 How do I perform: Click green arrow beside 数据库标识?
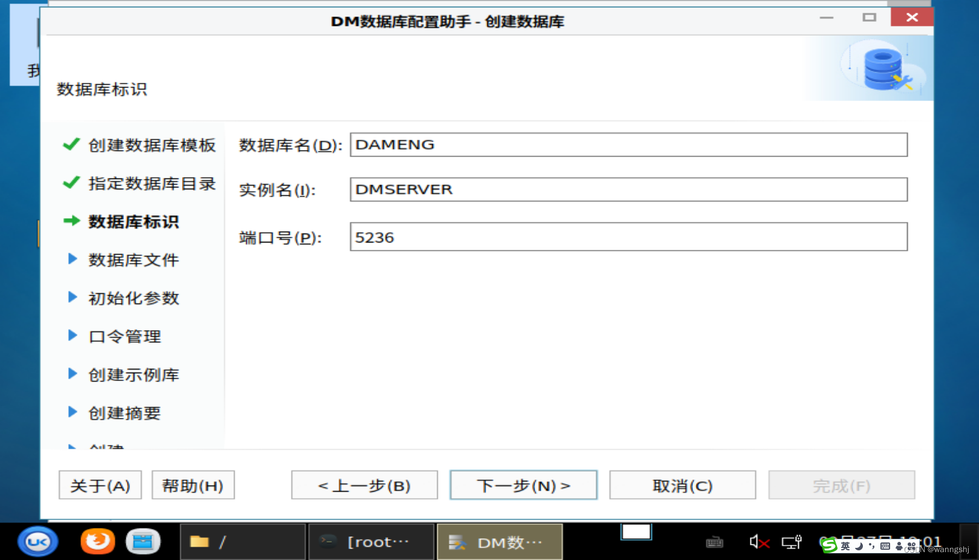[x=72, y=221]
